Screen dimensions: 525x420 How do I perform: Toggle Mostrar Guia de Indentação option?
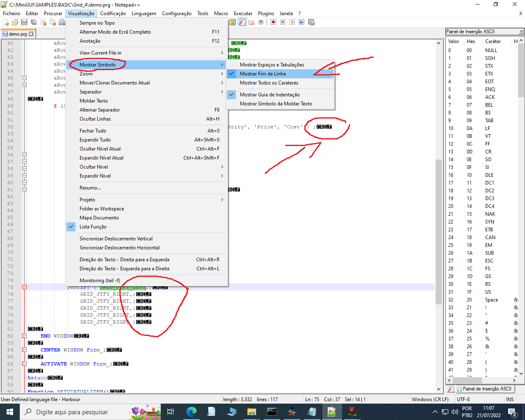(281, 95)
